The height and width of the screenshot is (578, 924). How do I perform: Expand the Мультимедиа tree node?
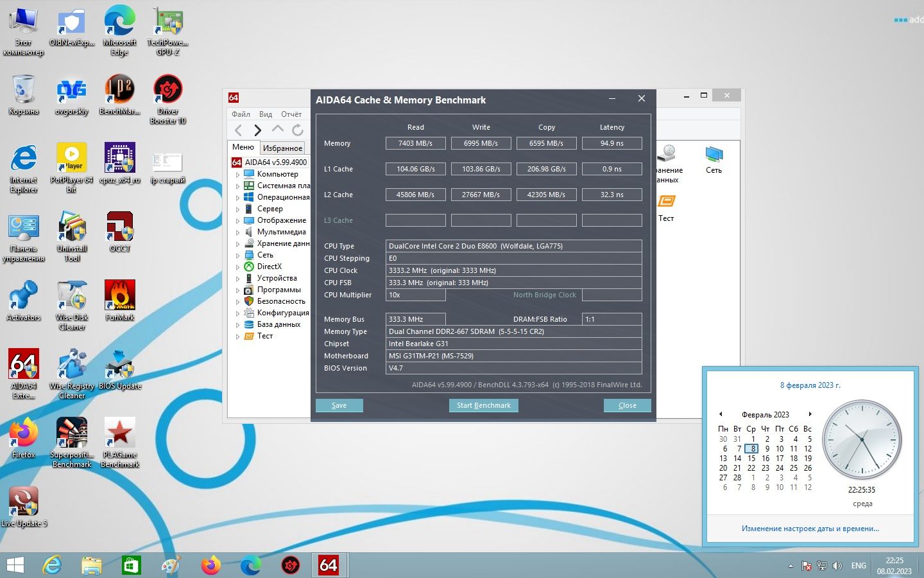point(237,232)
